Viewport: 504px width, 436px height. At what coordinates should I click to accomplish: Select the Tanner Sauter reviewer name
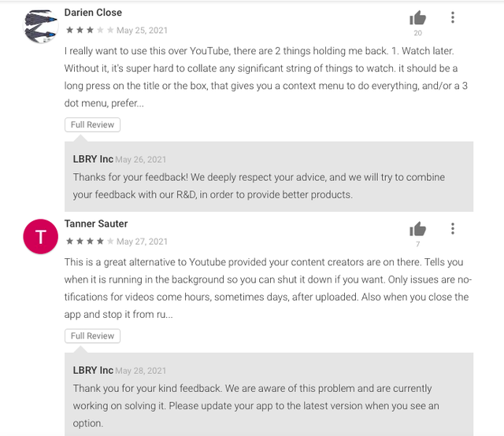[x=96, y=224]
